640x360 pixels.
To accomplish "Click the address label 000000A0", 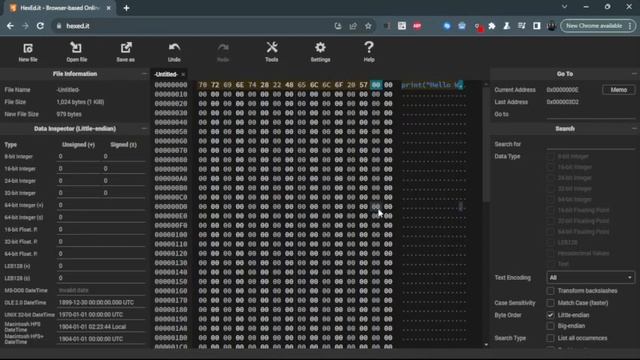I will (x=171, y=178).
